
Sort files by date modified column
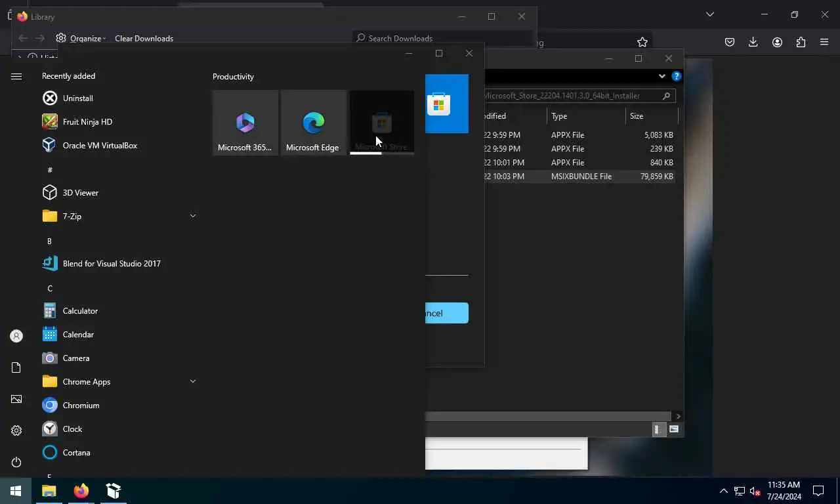[516, 116]
